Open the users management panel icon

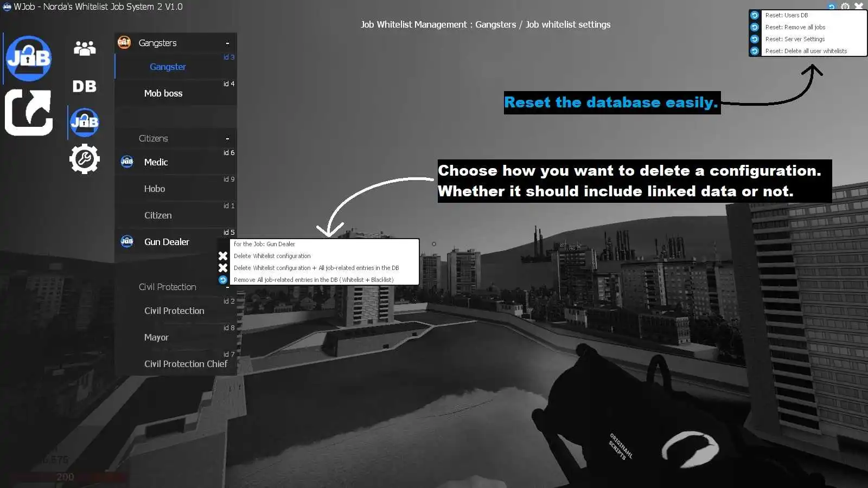coord(85,48)
